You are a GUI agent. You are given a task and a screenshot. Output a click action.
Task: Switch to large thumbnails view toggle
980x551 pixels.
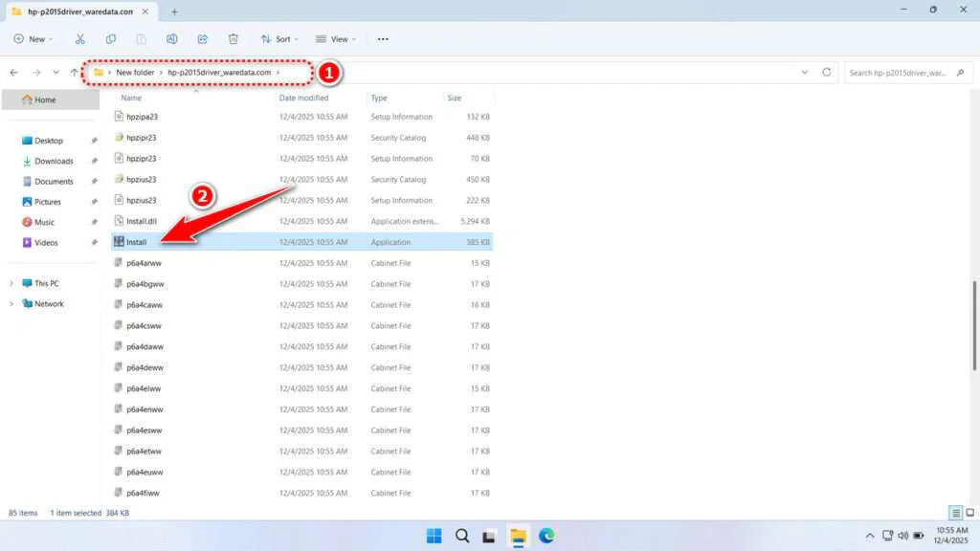(x=969, y=513)
